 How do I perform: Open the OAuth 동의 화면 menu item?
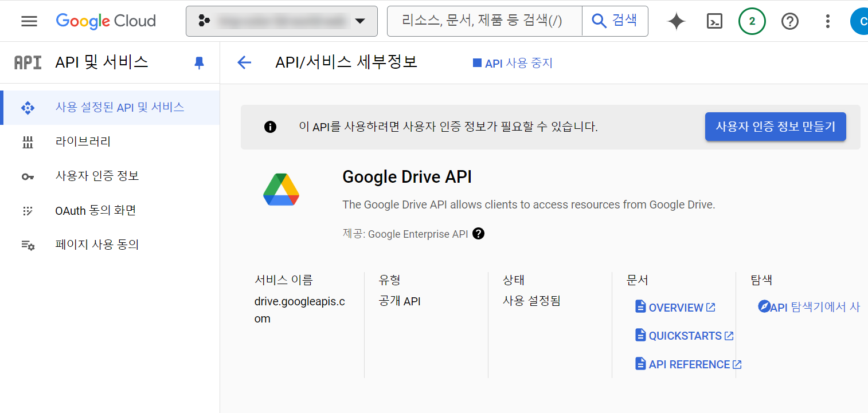coord(110,210)
